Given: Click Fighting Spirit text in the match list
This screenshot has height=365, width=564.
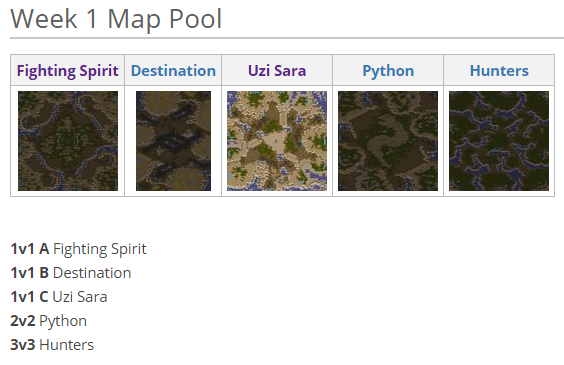Looking at the screenshot, I should pos(100,249).
